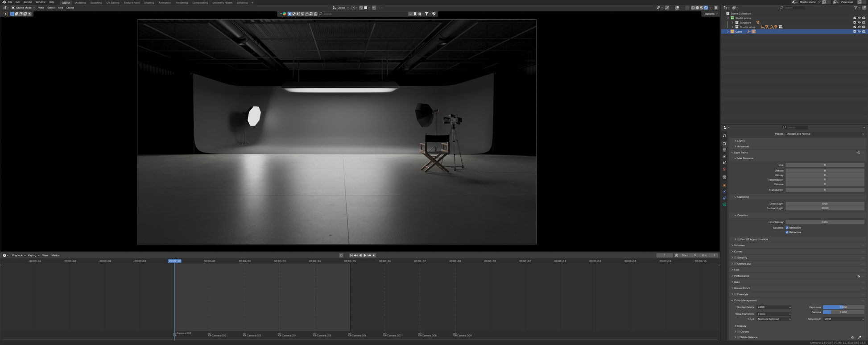Click the viewport Options button
Viewport: 868px width, 345px height.
711,14
